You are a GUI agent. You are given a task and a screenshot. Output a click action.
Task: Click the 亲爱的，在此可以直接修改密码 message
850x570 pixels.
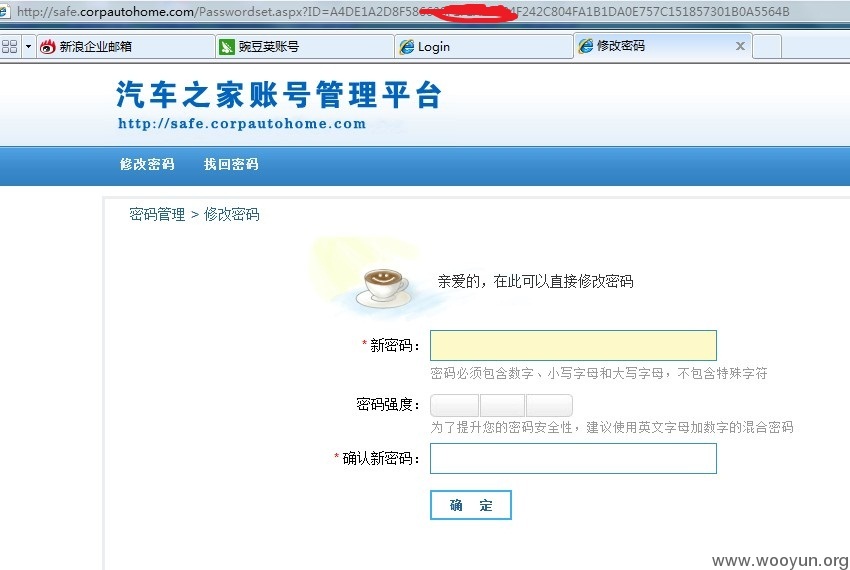(x=536, y=281)
